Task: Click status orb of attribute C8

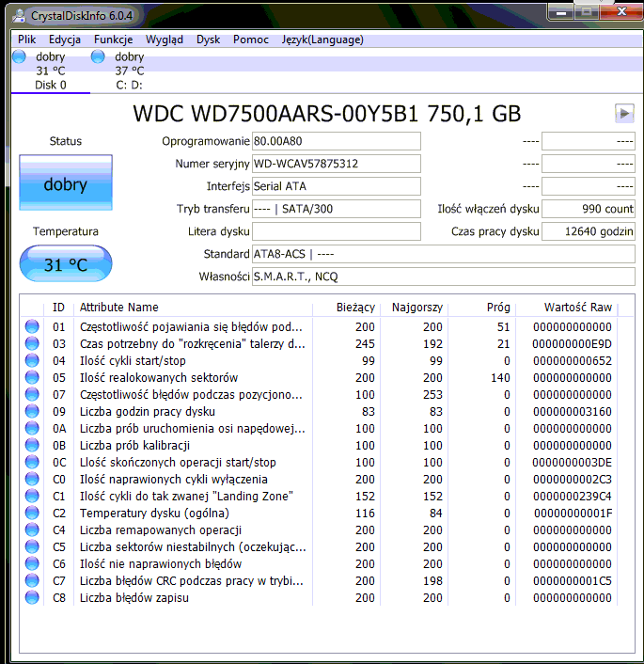Action: click(x=32, y=597)
